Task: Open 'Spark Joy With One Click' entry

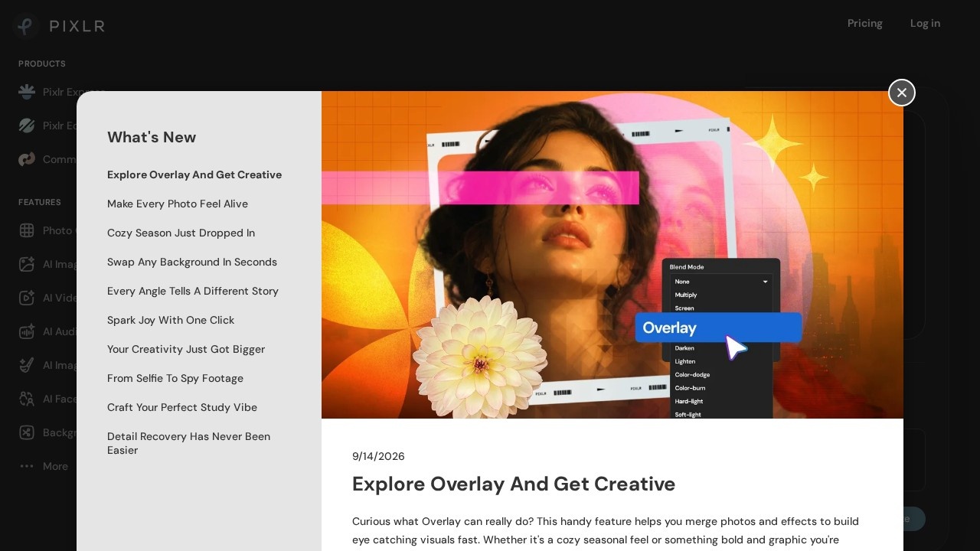Action: coord(171,320)
